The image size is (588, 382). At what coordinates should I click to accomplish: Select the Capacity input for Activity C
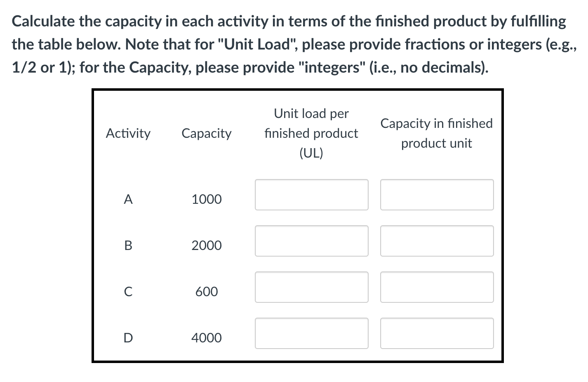tap(437, 287)
